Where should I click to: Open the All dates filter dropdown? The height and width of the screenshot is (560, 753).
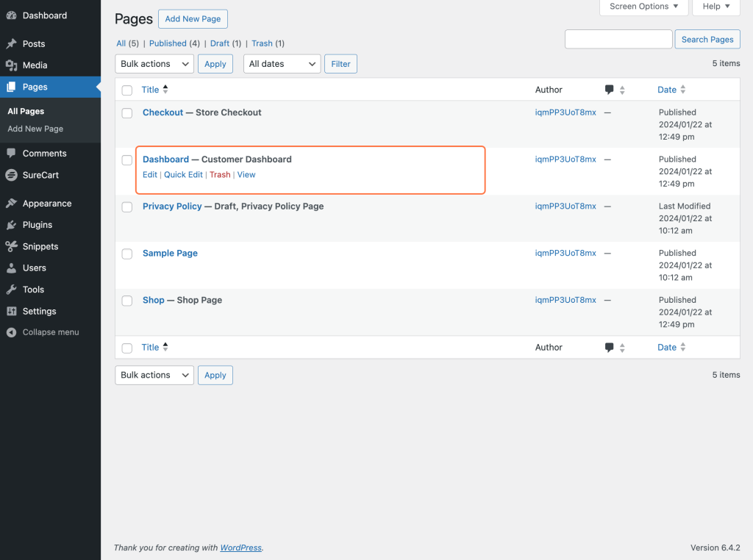[x=282, y=63]
